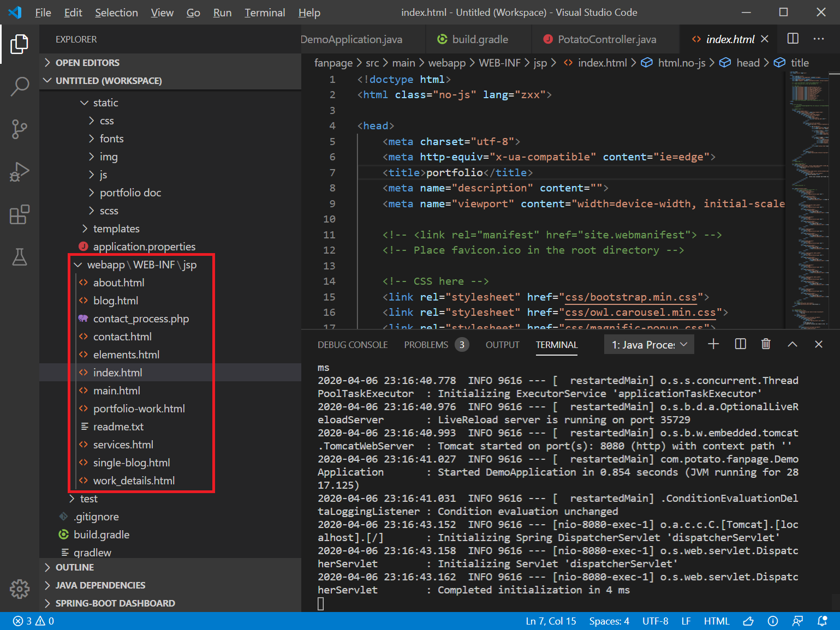Open the Selection menu
This screenshot has width=840, height=630.
(116, 13)
